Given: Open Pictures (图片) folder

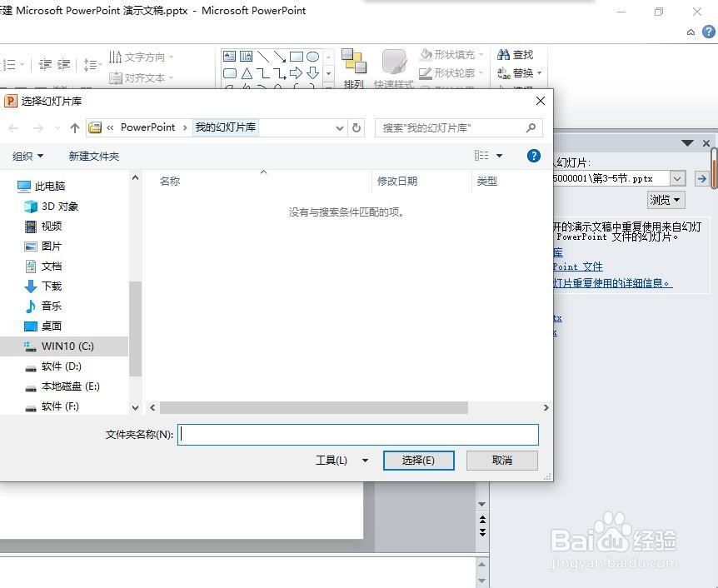Looking at the screenshot, I should 43,247.
